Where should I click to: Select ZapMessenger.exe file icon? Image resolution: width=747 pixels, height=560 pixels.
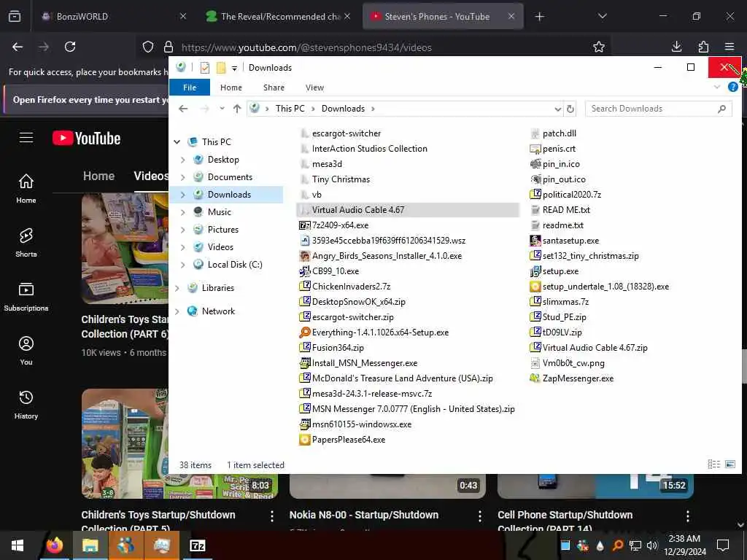(x=535, y=378)
